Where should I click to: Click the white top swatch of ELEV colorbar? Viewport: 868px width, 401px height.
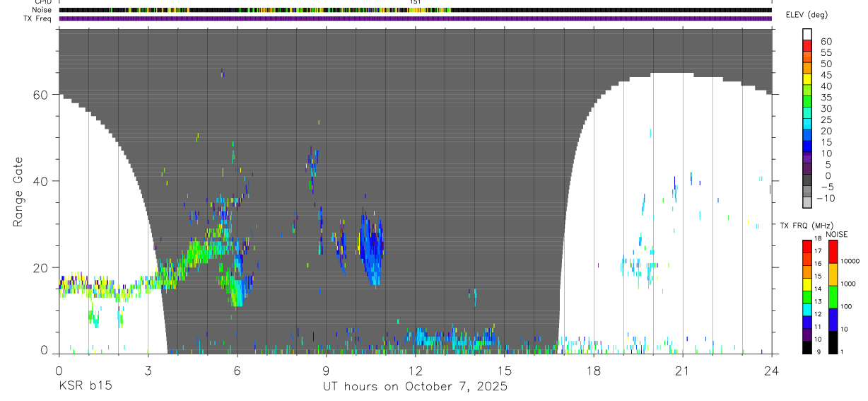pos(807,34)
